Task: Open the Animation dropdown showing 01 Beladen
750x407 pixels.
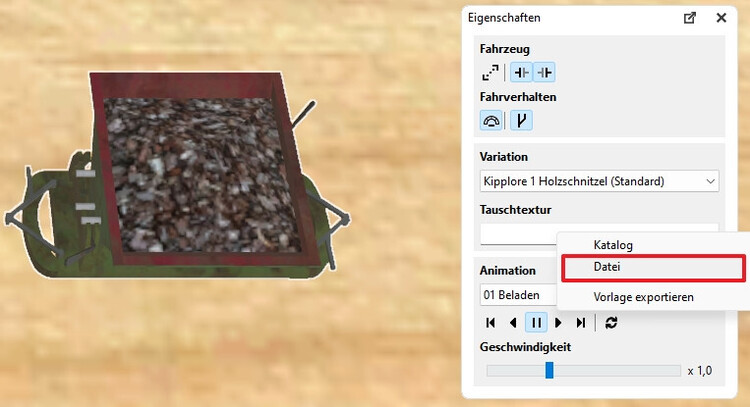Action: click(518, 295)
